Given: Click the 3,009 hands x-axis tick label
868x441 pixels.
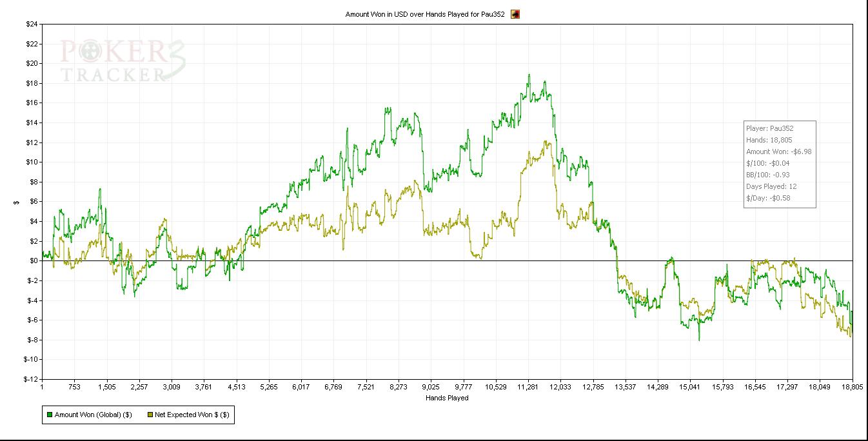Looking at the screenshot, I should pos(172,387).
